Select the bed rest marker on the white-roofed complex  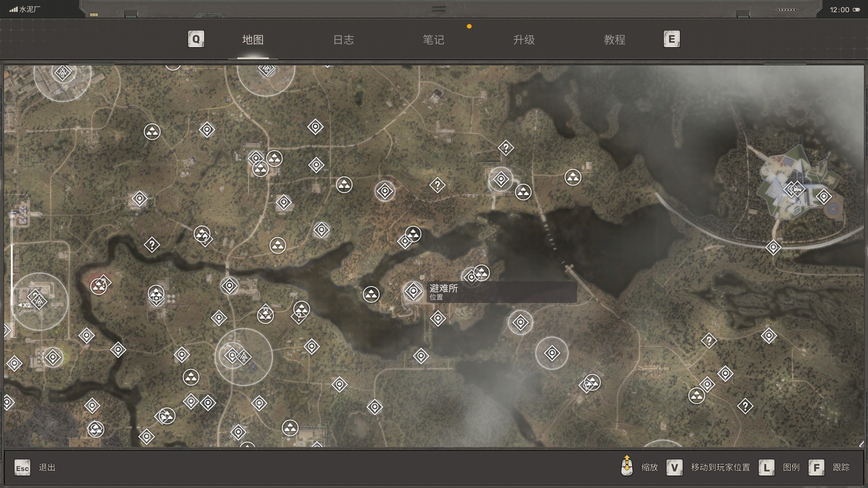[797, 189]
